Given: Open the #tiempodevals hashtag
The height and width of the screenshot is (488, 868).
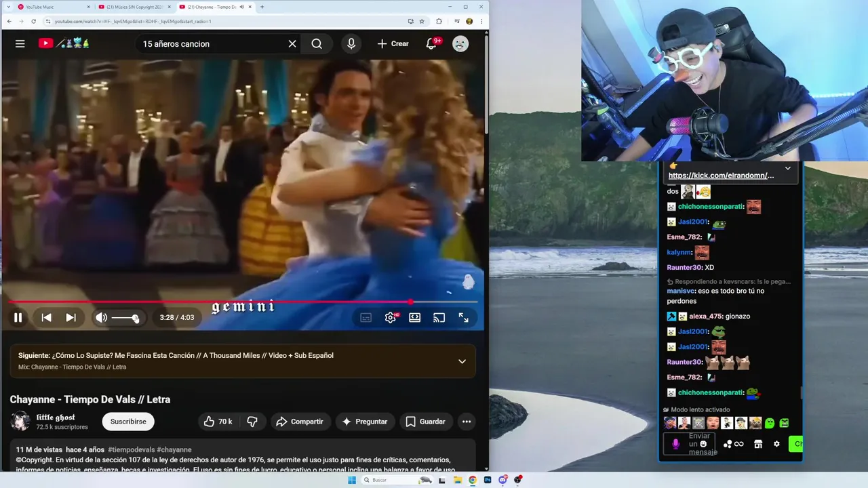Looking at the screenshot, I should [x=131, y=449].
